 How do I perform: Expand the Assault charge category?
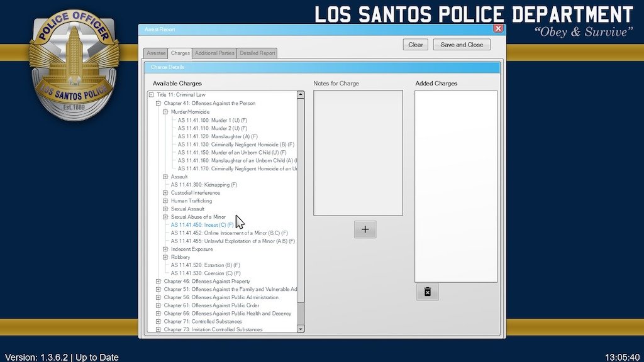pyautogui.click(x=165, y=177)
